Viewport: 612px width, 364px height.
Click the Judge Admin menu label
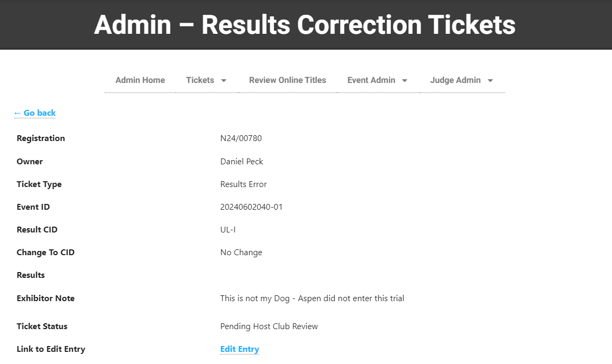pos(455,80)
